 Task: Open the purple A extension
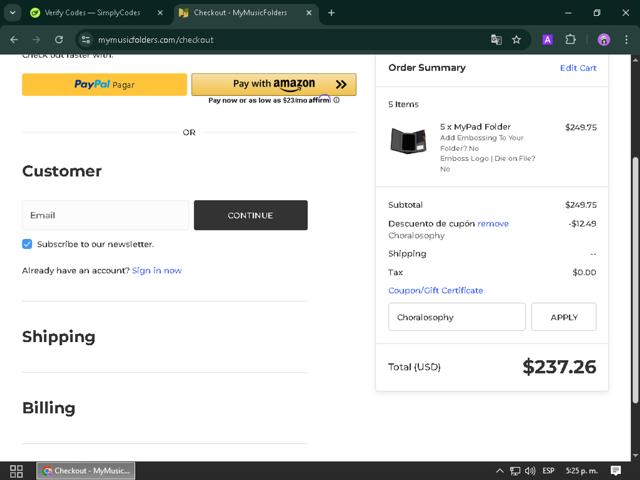(x=547, y=40)
